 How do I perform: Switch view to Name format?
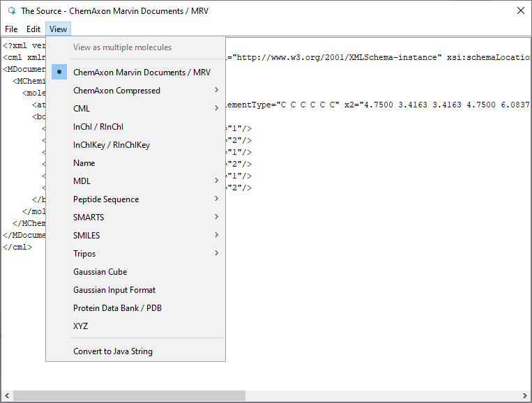[84, 163]
